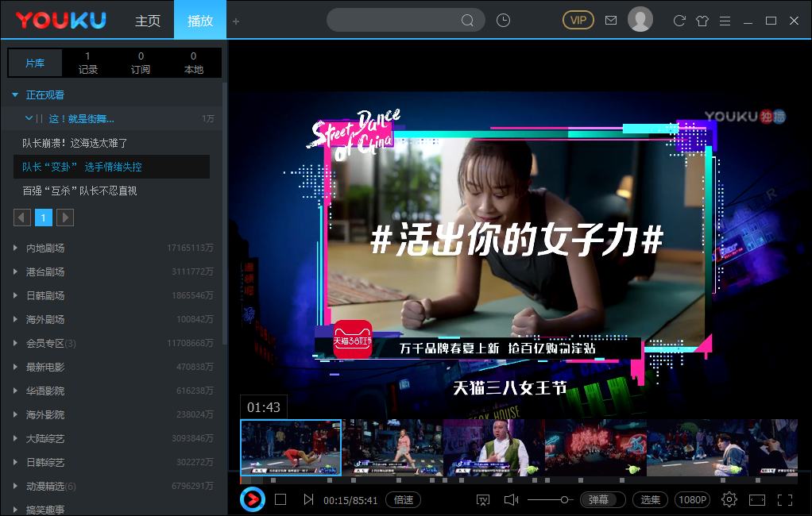Click the volume speaker icon
812x516 pixels.
(x=511, y=499)
